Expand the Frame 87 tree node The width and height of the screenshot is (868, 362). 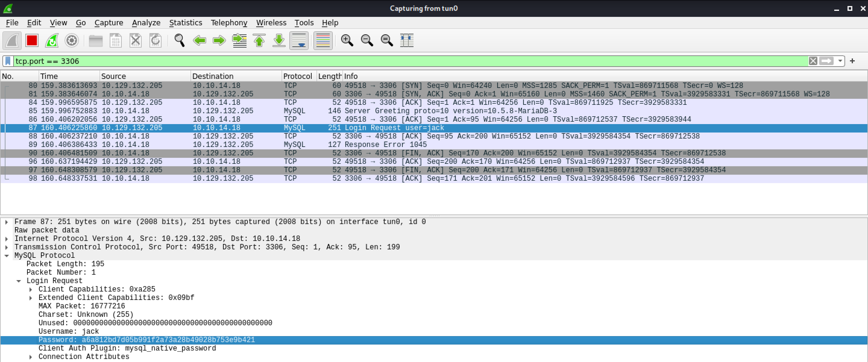pos(6,222)
